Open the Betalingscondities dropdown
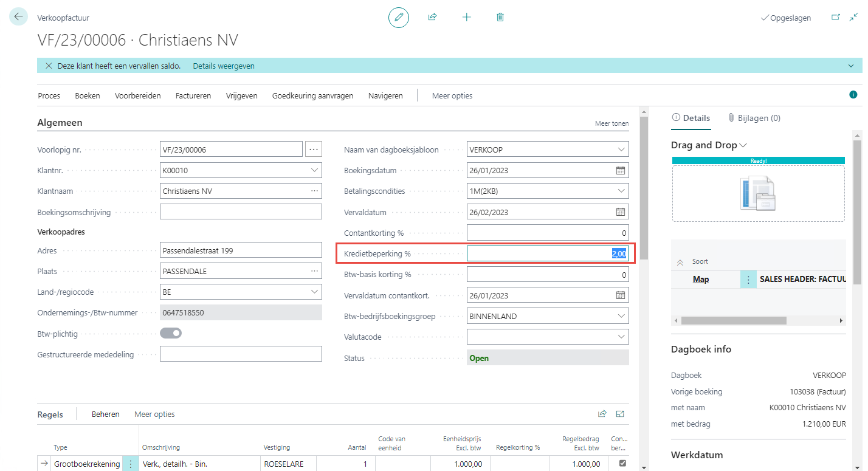Screen dimensions: 868x471 click(621, 191)
